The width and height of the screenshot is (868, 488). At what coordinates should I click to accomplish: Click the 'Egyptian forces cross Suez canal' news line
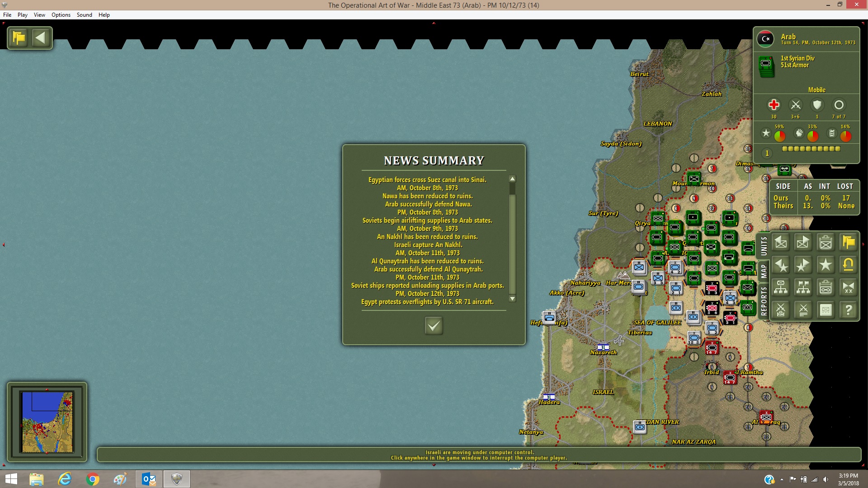click(427, 180)
